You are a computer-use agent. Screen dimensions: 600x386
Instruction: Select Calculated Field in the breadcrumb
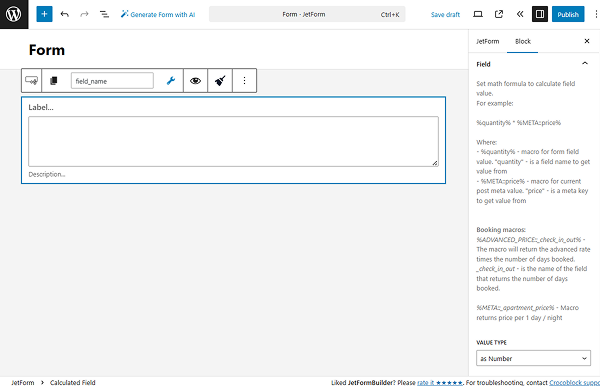(x=73, y=382)
